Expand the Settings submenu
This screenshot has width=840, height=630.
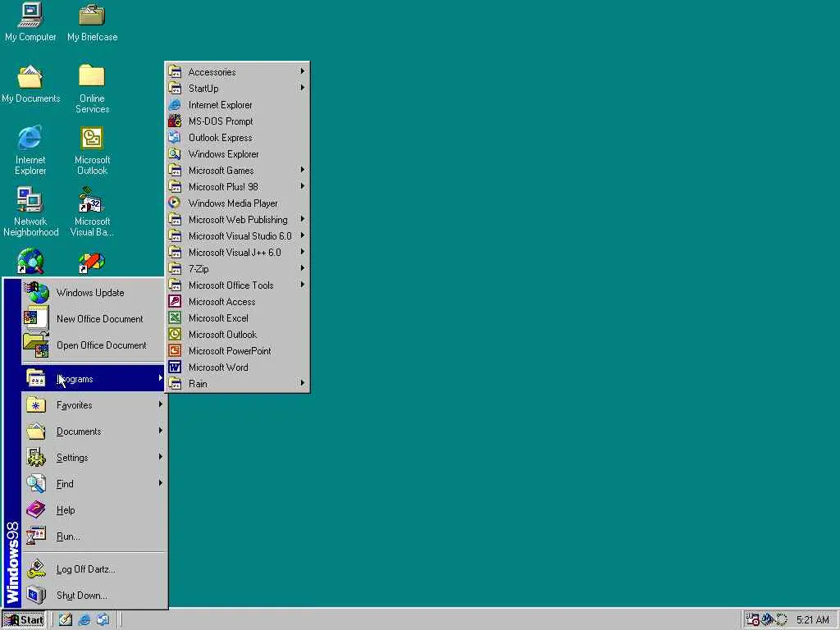pos(94,458)
